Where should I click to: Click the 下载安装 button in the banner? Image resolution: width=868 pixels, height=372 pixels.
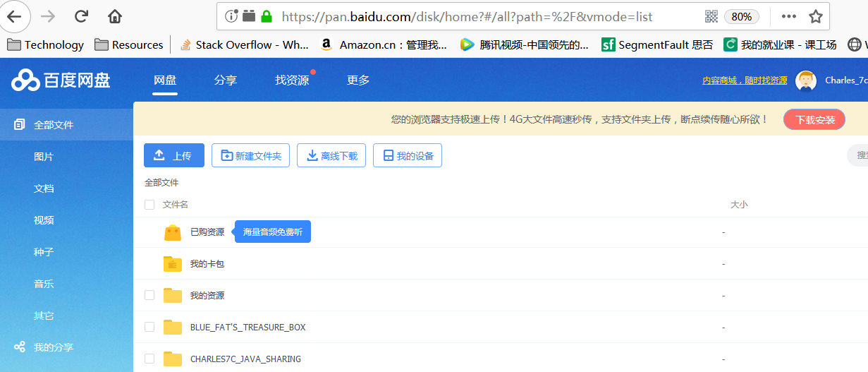[814, 120]
